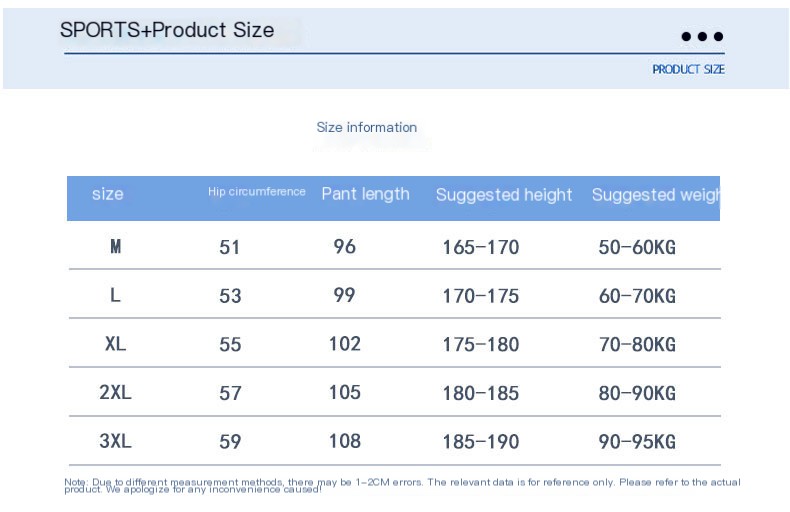Screen dimensions: 790x512
Task: Click the PRODUCT SIZE label
Action: pyautogui.click(x=688, y=70)
